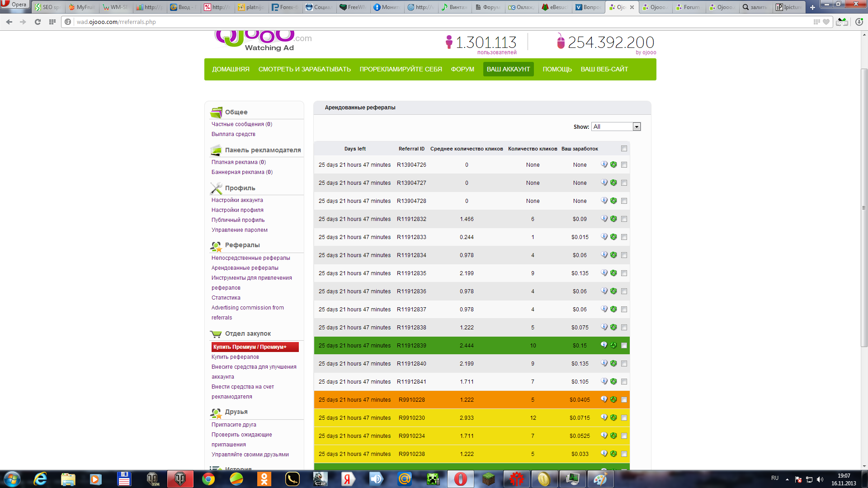868x488 pixels.
Task: Open Выплата средств link
Action: click(233, 134)
